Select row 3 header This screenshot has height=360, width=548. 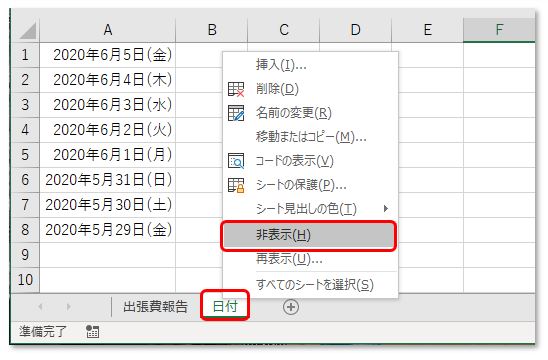25,105
